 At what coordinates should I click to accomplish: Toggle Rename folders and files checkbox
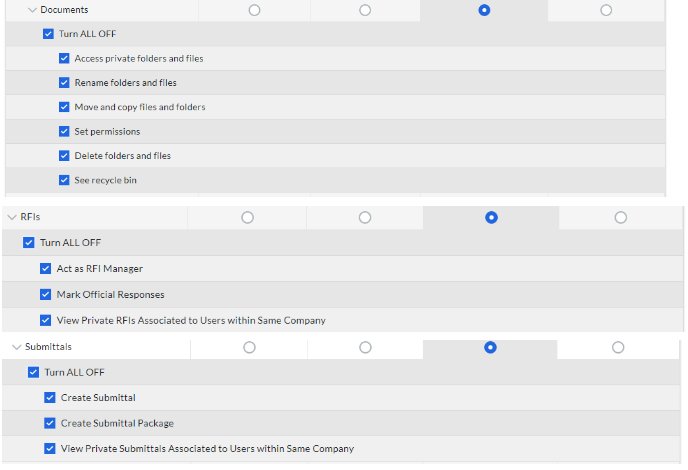point(65,83)
